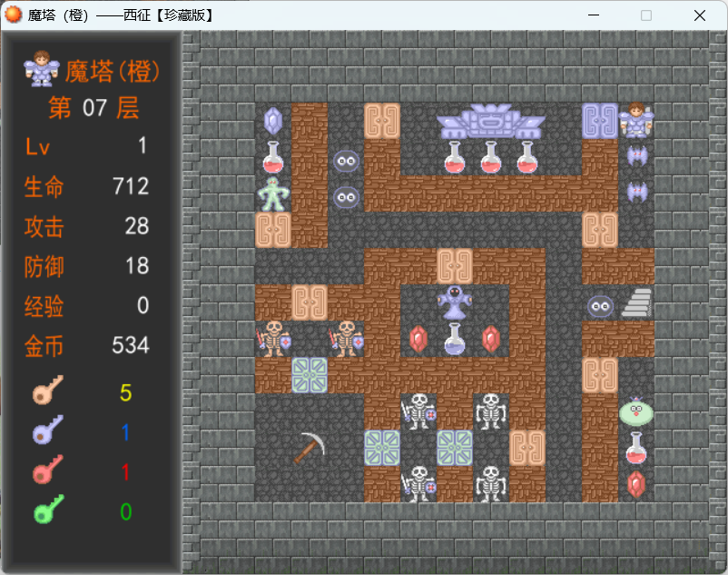The height and width of the screenshot is (575, 728).
Task: Click the 生命 value '712'
Action: (x=131, y=186)
